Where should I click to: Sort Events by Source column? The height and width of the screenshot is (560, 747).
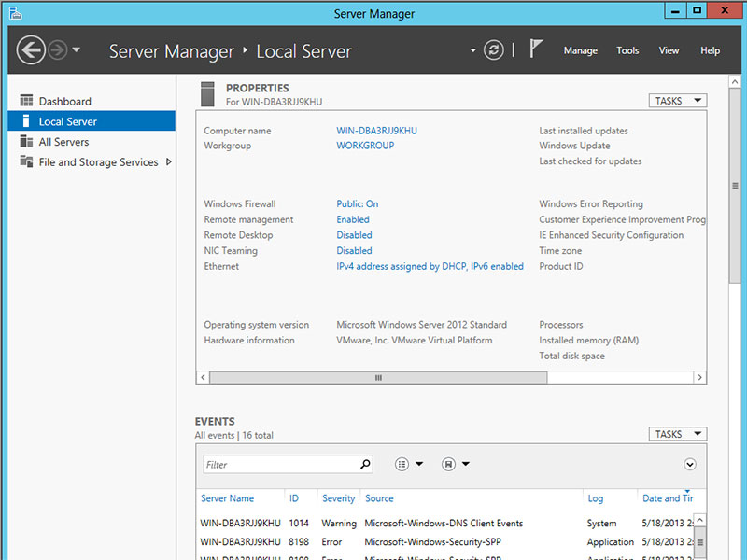(379, 498)
